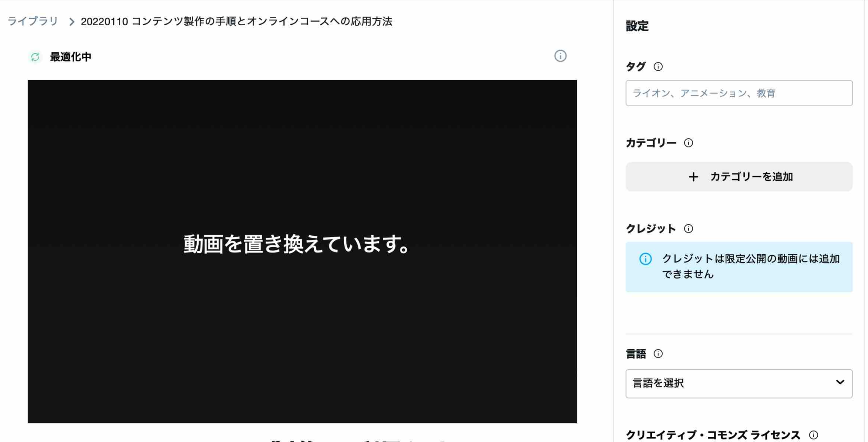Focus the タグ input field
Screen dimensions: 868x442
click(739, 93)
